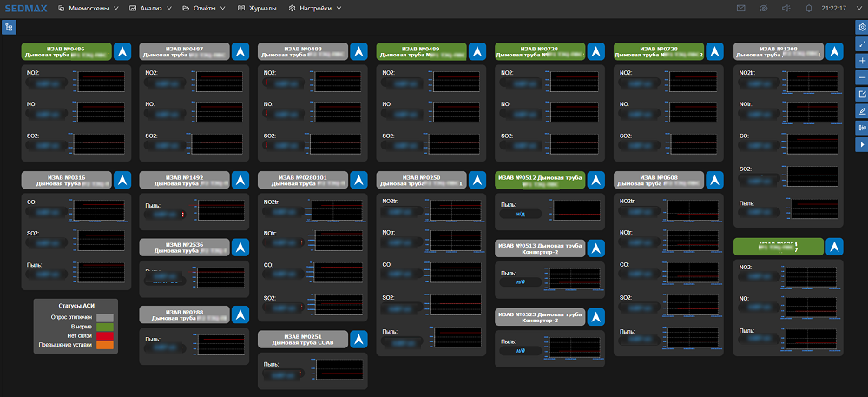Open the bell notifications icon
Image resolution: width=868 pixels, height=397 pixels.
tap(808, 9)
